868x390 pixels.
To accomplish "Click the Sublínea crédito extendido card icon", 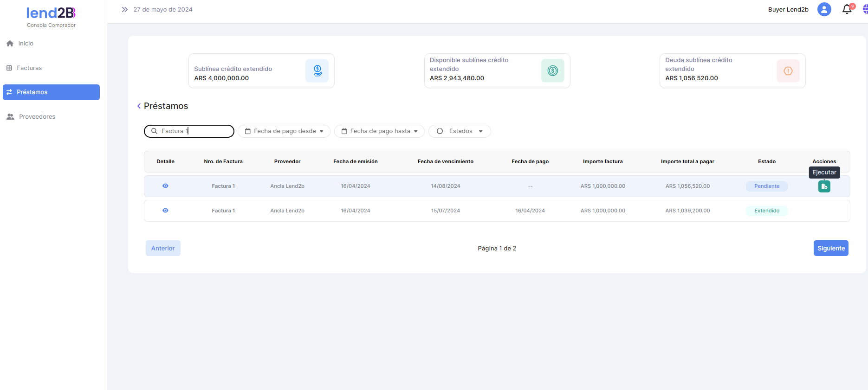I will 317,71.
